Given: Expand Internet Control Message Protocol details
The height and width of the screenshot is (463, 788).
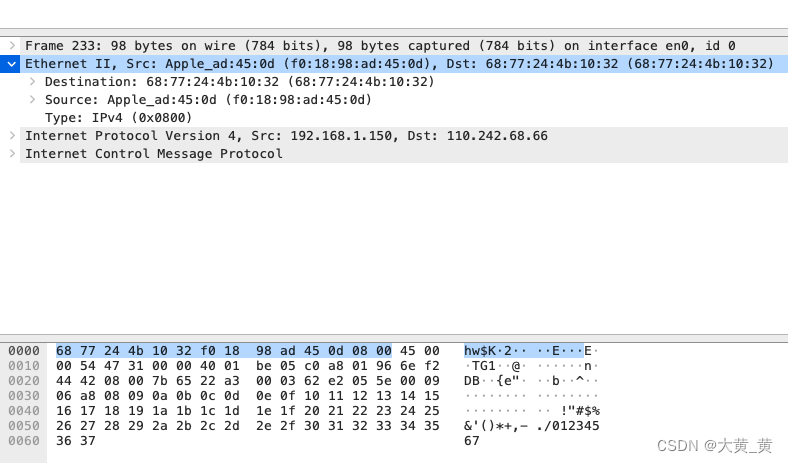Looking at the screenshot, I should pos(12,154).
